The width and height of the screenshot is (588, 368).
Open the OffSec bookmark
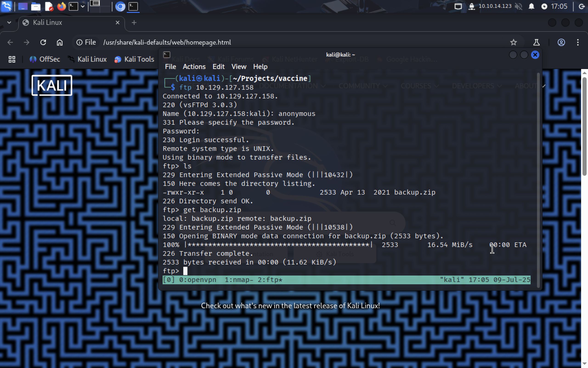coord(45,59)
